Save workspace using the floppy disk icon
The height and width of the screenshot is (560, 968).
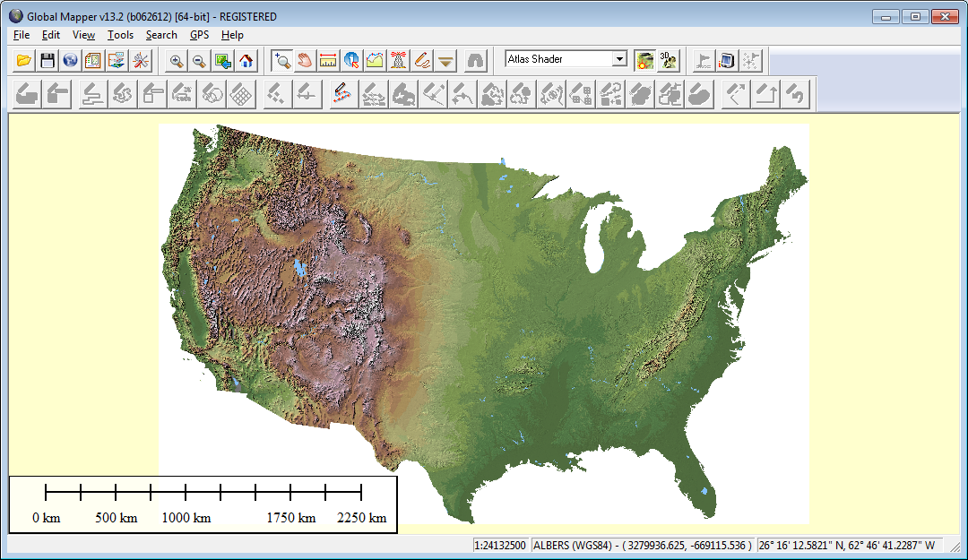point(47,61)
